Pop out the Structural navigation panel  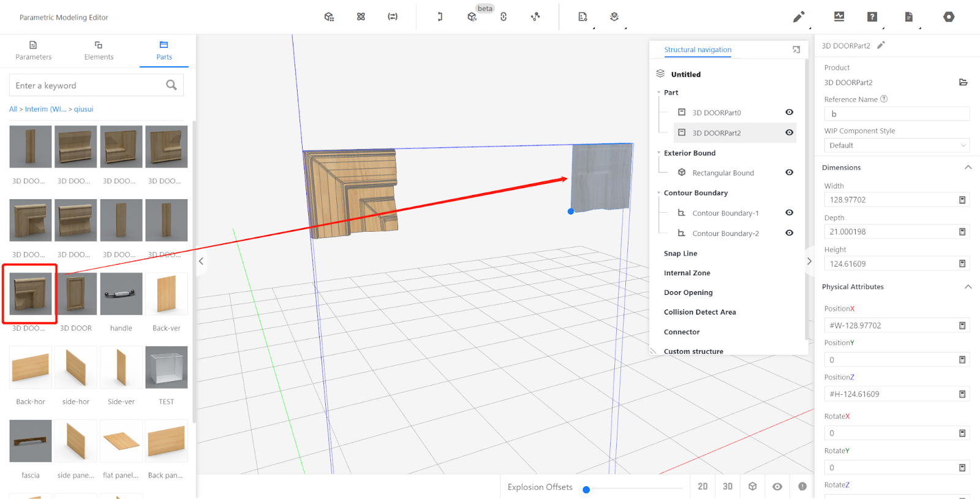(796, 50)
